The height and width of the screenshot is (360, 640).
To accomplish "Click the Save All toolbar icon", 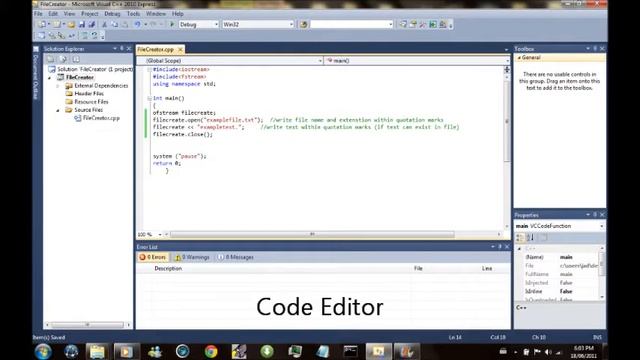I will coord(91,24).
